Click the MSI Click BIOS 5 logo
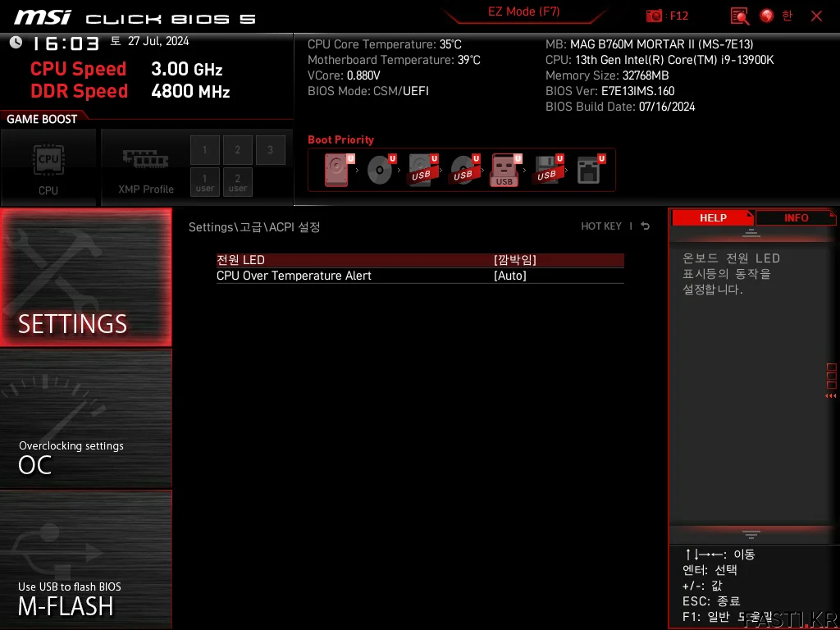The image size is (840, 630). coord(135,18)
